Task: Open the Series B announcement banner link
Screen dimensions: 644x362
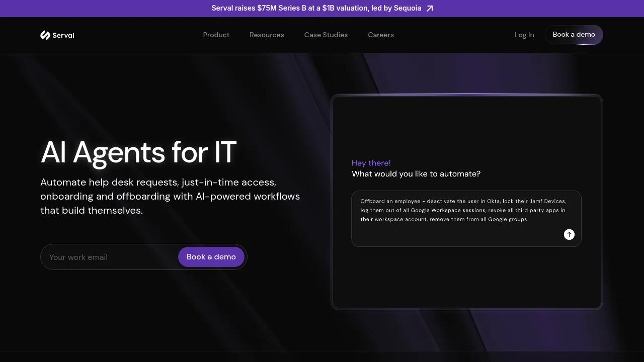Action: [x=322, y=9]
